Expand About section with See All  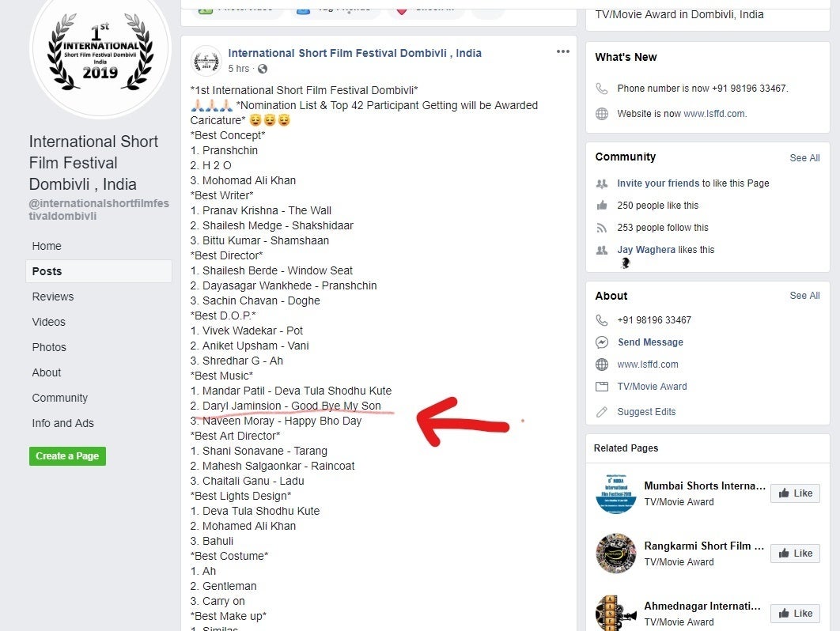pos(804,296)
